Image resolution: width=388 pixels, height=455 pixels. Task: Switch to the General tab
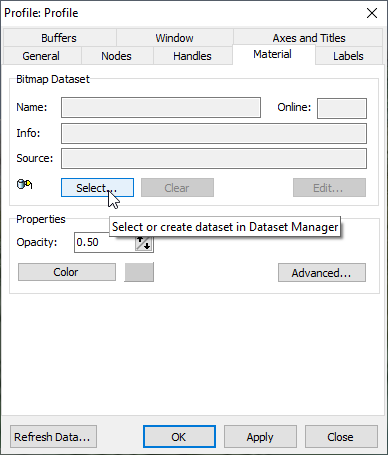[x=41, y=56]
